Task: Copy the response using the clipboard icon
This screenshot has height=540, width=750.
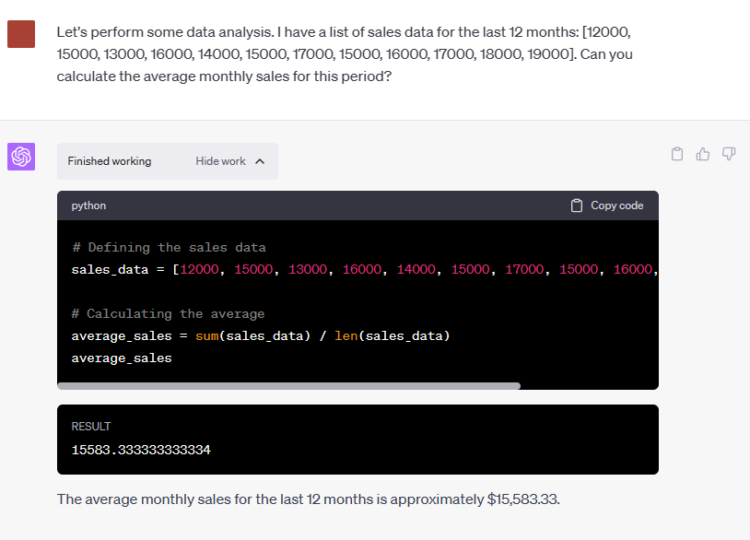Action: (x=677, y=154)
